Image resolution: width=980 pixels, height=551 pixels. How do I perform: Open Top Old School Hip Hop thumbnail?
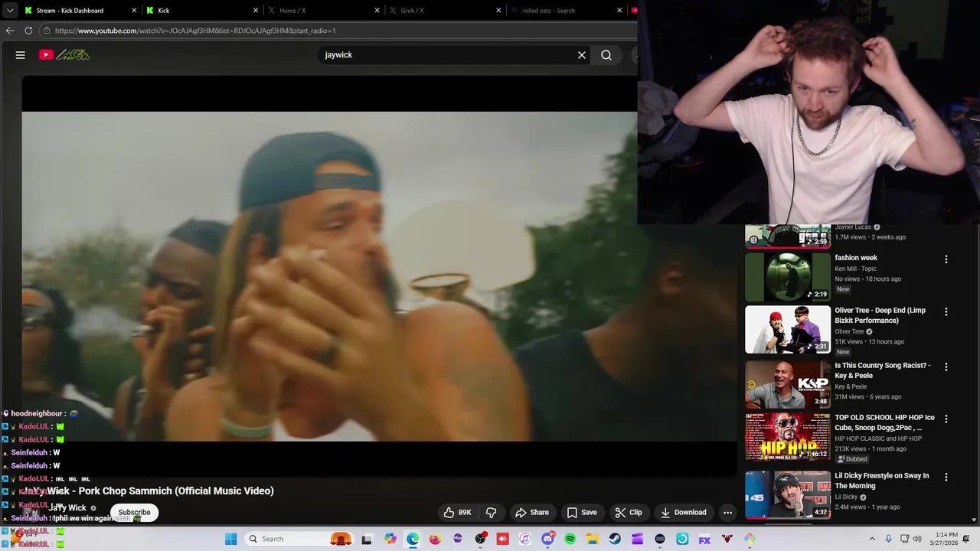[x=788, y=437]
